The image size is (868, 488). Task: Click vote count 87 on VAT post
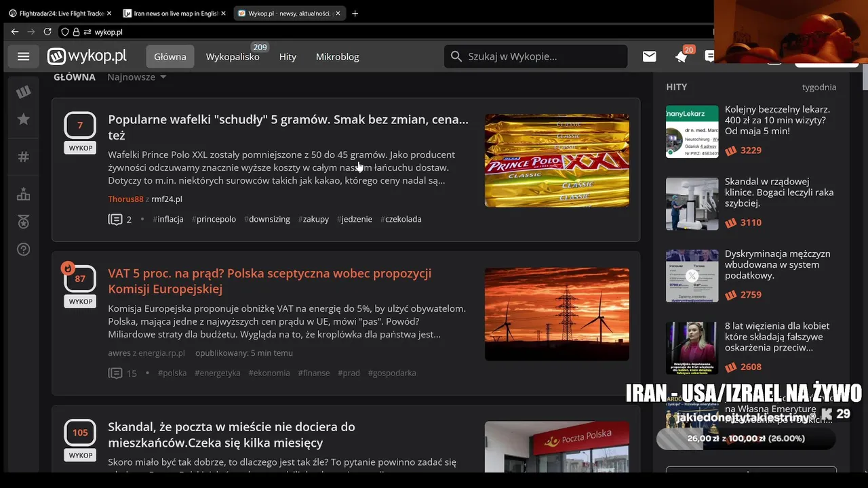(x=80, y=279)
